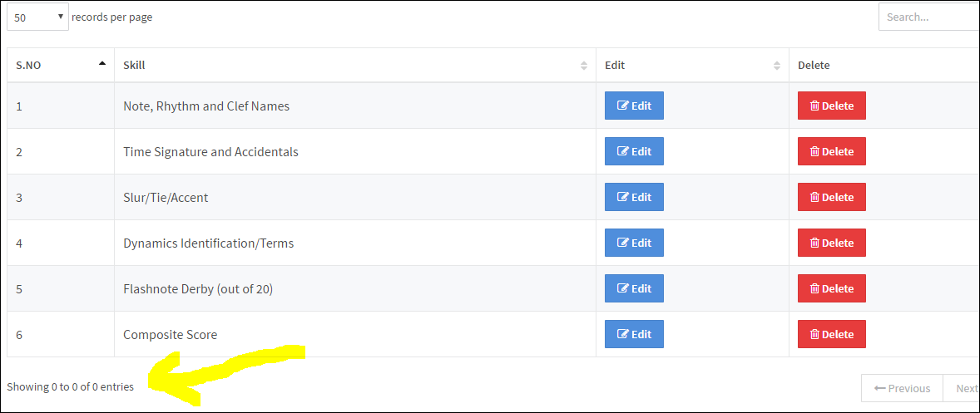Delete Dynamics Identification/Terms skill
This screenshot has width=980, height=413.
click(x=831, y=243)
